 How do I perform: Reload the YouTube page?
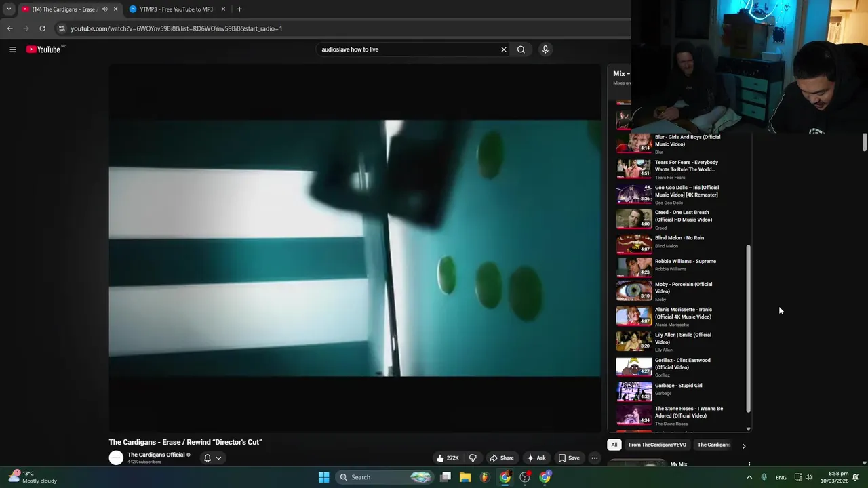pos(42,28)
